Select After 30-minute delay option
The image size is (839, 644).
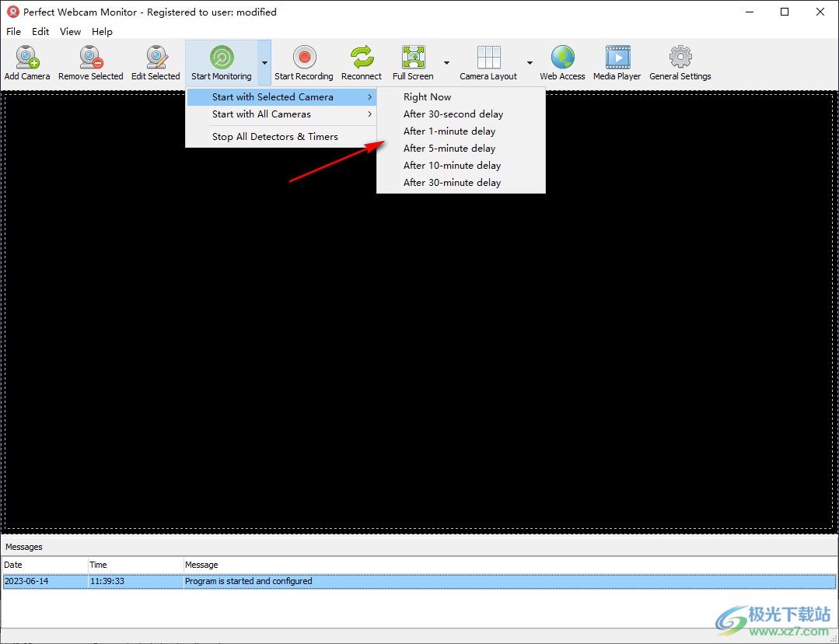[460, 183]
